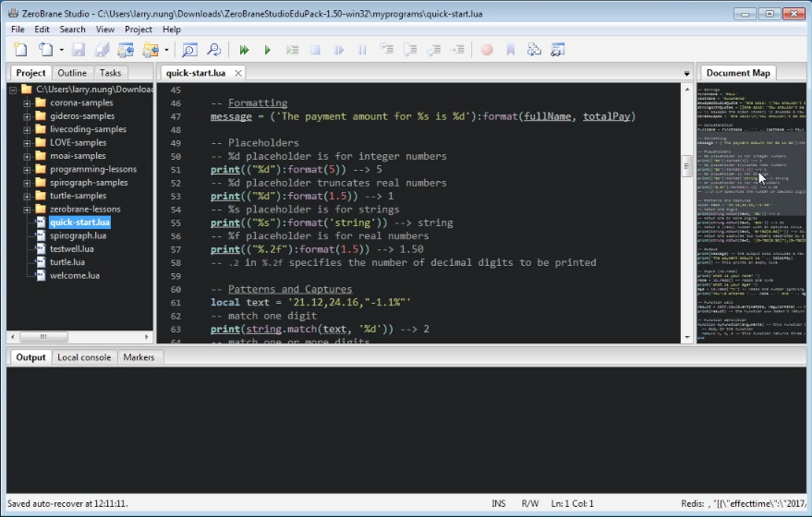The height and width of the screenshot is (517, 812).
Task: Click the editor vertical scrollbar thumb
Action: pyautogui.click(x=686, y=166)
